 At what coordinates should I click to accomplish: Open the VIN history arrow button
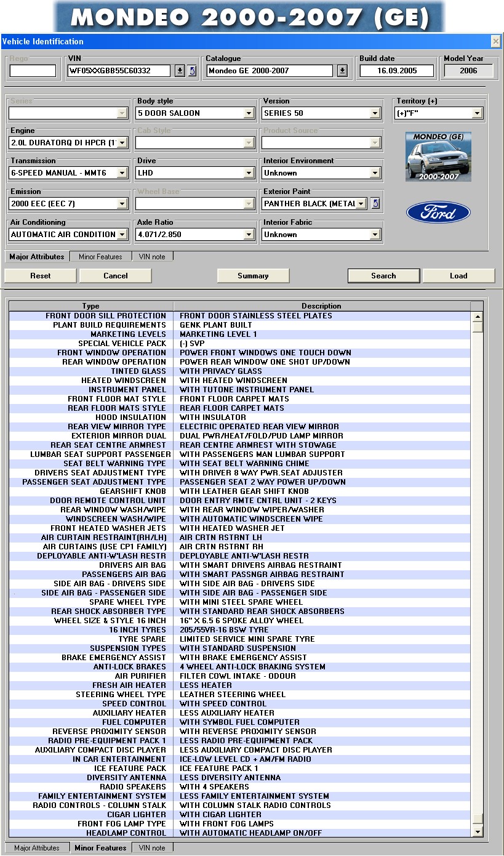coord(180,71)
